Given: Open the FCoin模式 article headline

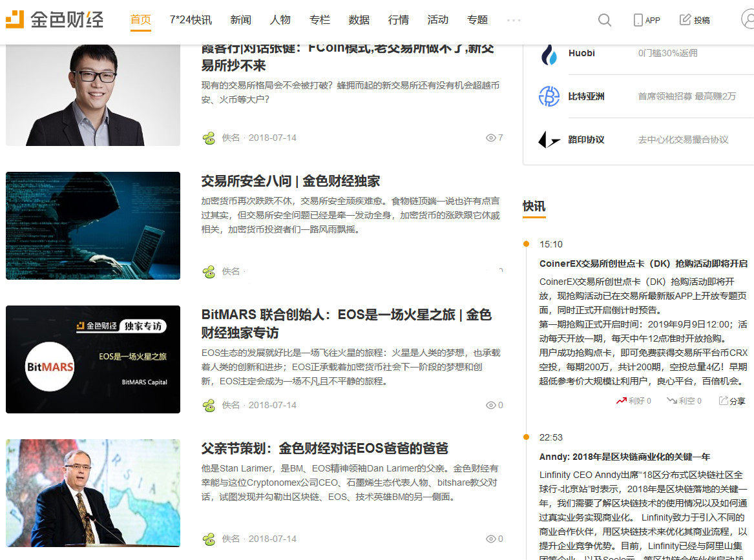Looking at the screenshot, I should 348,59.
